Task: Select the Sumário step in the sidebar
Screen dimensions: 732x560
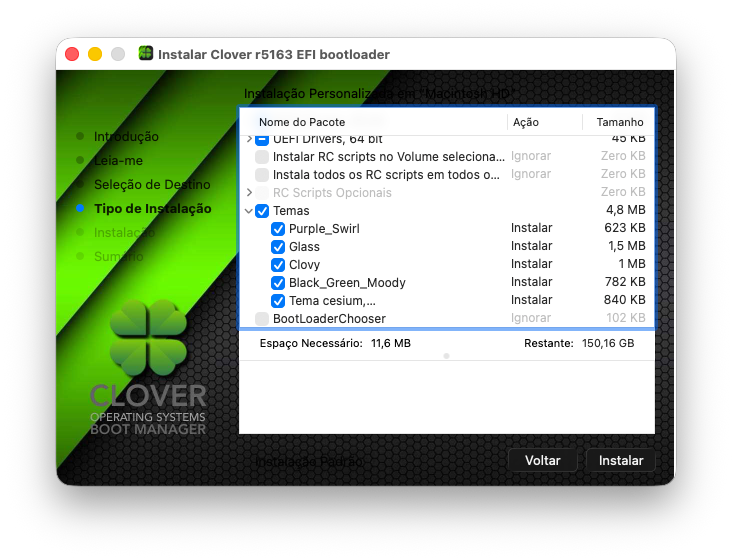Action: 119,256
